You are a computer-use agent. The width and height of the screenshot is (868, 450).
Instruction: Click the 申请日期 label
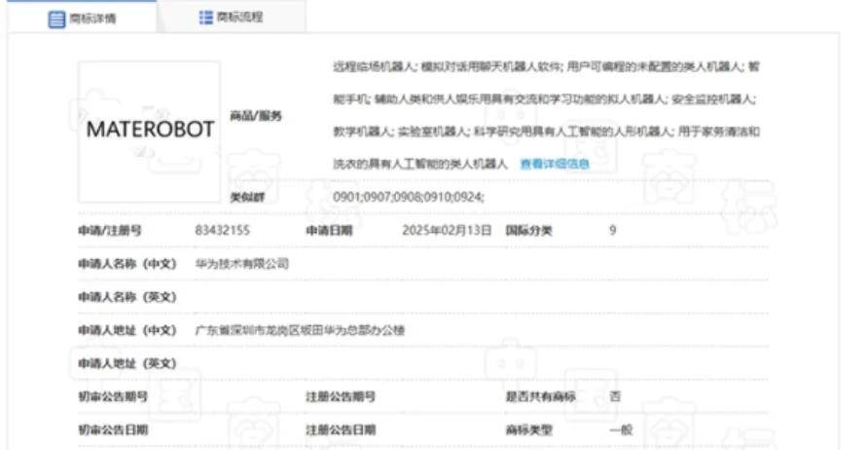[x=329, y=231]
